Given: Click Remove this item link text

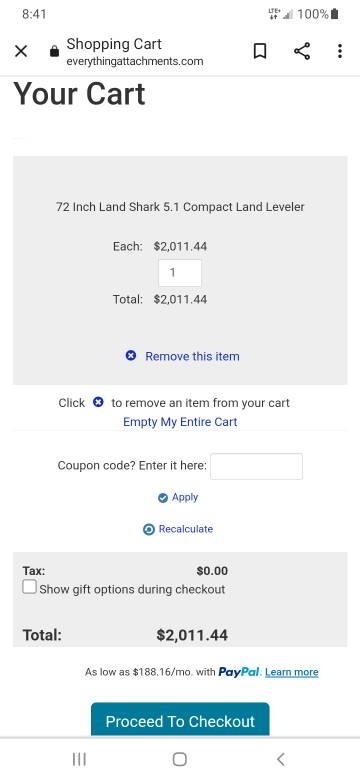Looking at the screenshot, I should [192, 356].
